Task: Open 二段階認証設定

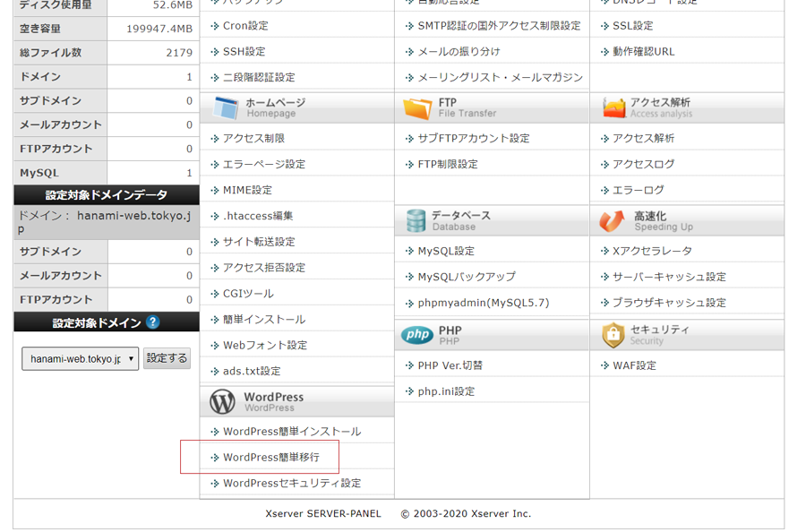Action: coord(259,77)
